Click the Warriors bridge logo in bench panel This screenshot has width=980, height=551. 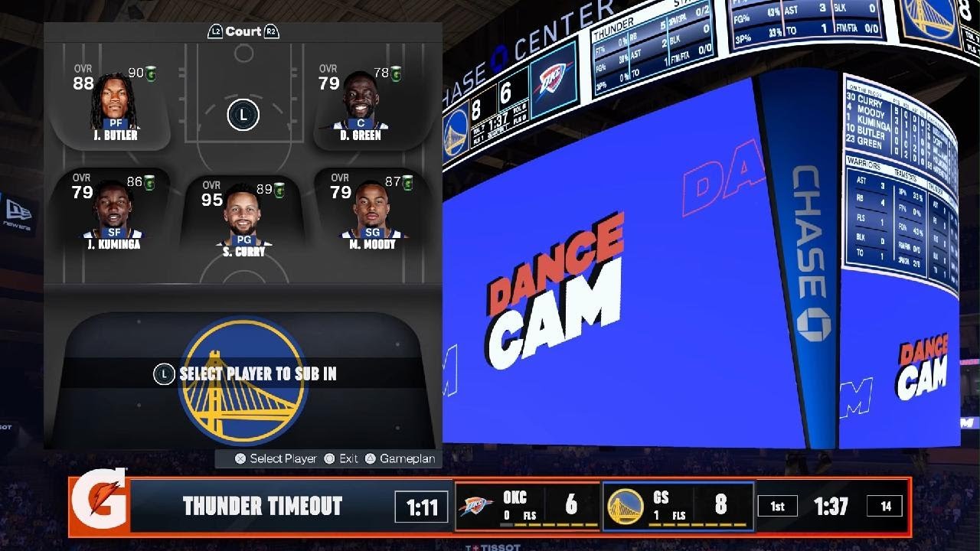[x=243, y=381]
